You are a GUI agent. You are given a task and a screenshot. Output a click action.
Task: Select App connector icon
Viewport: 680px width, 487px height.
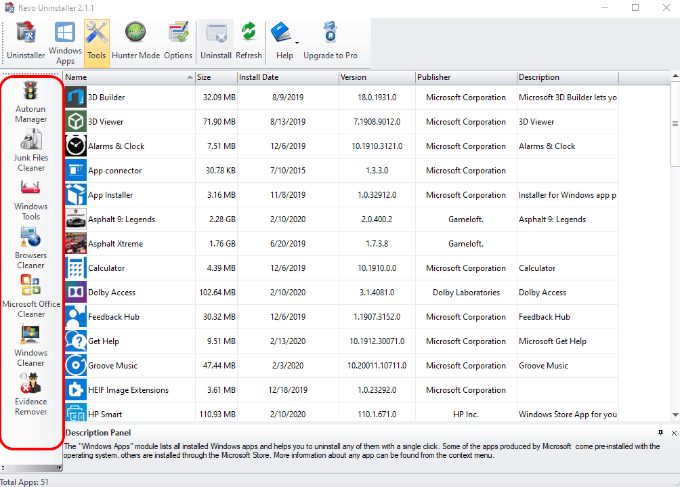click(76, 170)
